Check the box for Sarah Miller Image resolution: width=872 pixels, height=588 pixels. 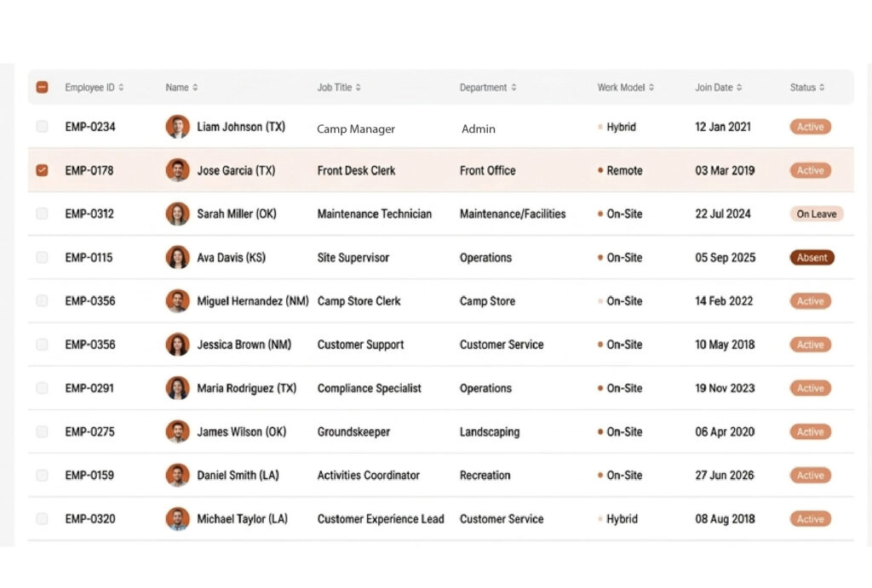coord(42,214)
